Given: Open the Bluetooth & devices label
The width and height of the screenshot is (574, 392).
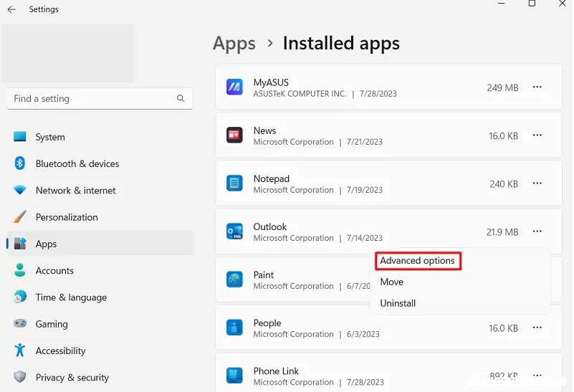Looking at the screenshot, I should click(77, 163).
